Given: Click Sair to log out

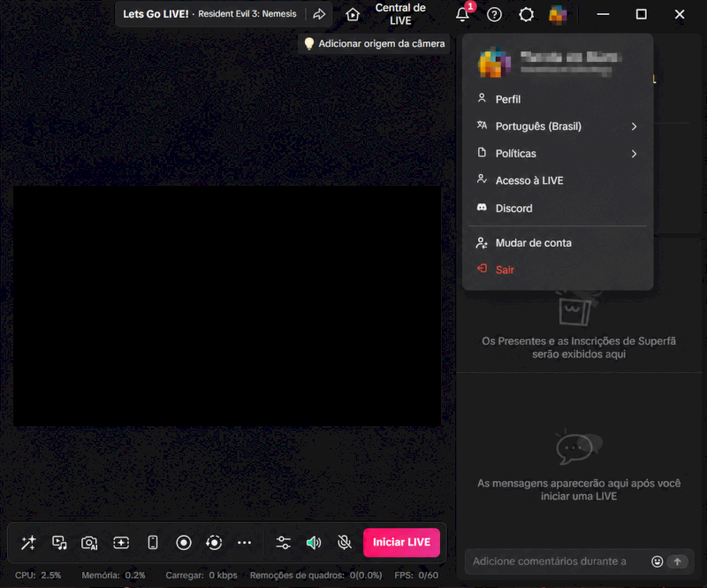Looking at the screenshot, I should tap(558, 270).
